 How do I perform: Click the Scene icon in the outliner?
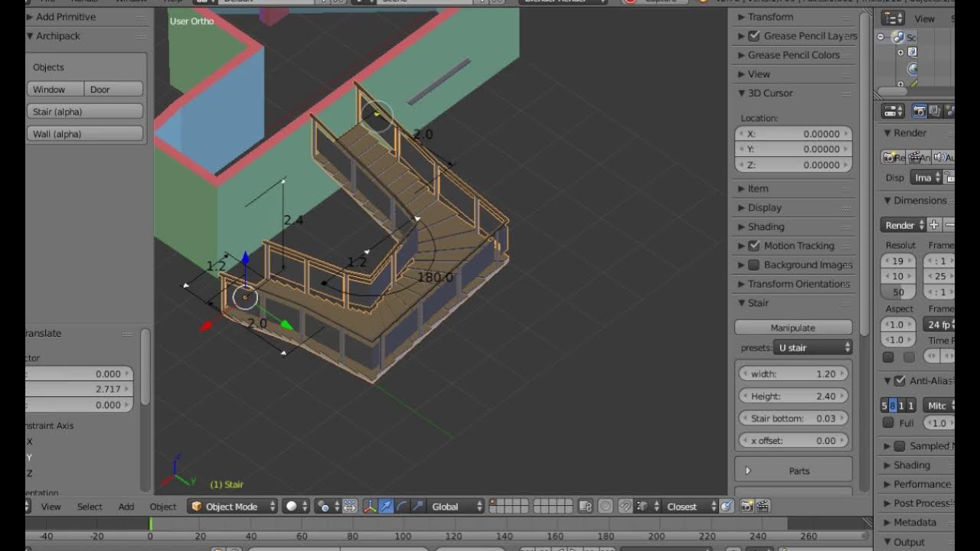point(899,37)
